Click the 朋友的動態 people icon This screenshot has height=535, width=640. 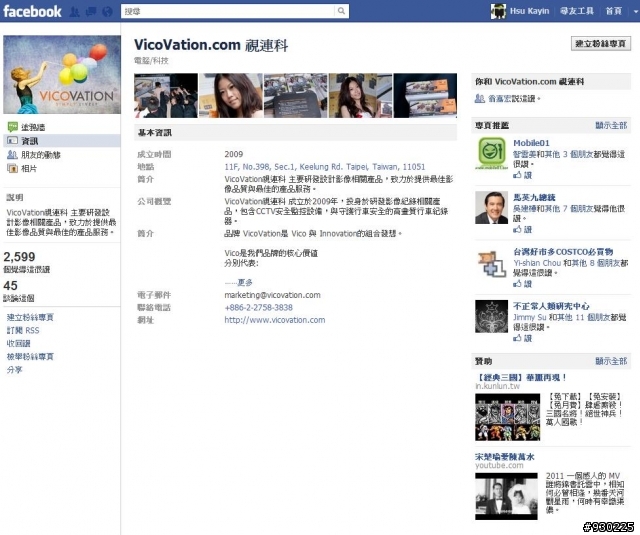(12, 155)
